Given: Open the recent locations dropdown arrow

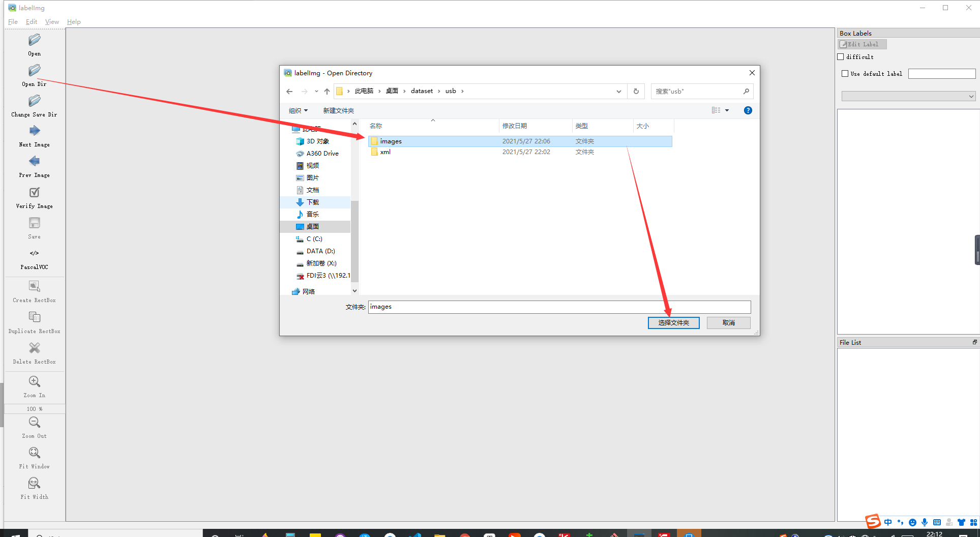Looking at the screenshot, I should 316,92.
